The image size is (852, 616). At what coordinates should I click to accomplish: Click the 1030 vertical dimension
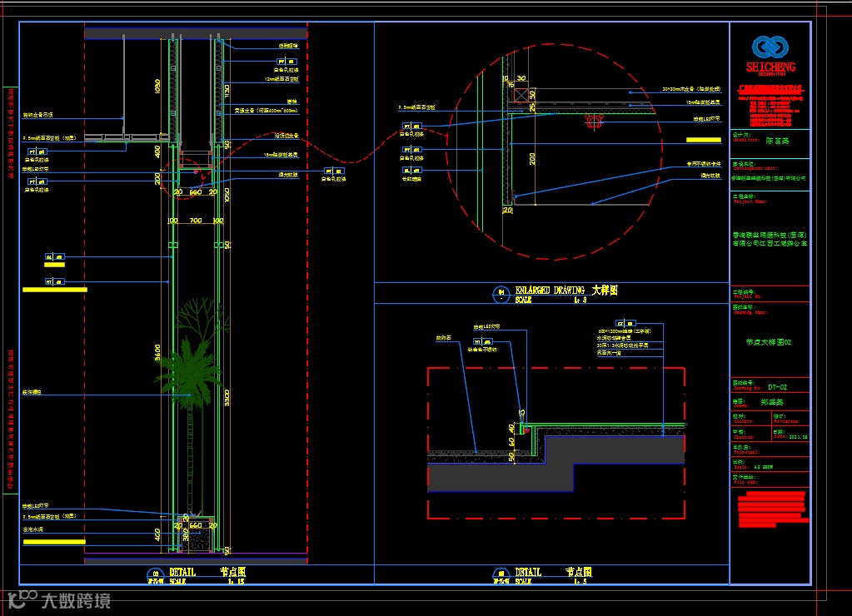coord(157,87)
